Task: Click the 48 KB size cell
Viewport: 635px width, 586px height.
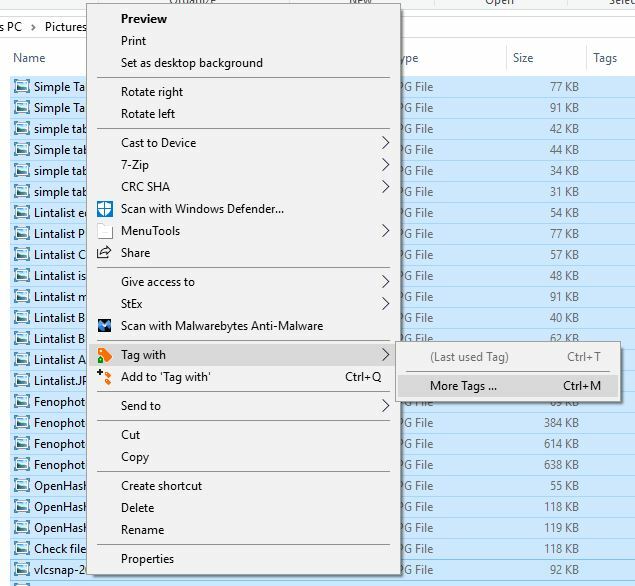Action: 564,276
